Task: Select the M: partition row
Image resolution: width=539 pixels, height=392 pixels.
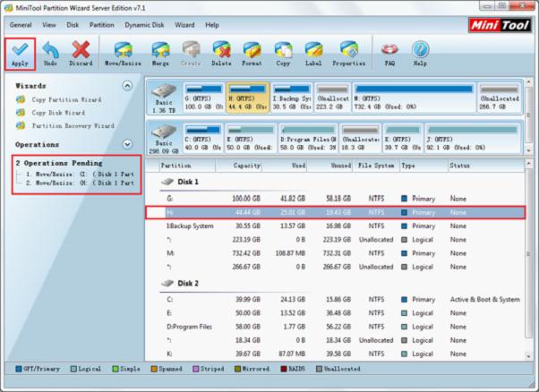Action: point(335,253)
